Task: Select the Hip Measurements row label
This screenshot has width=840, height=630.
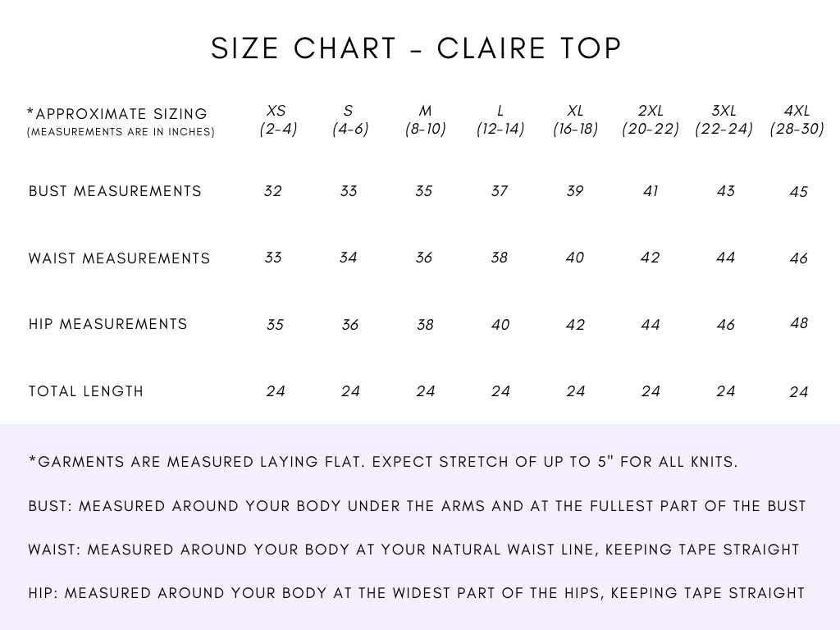Action: (108, 324)
